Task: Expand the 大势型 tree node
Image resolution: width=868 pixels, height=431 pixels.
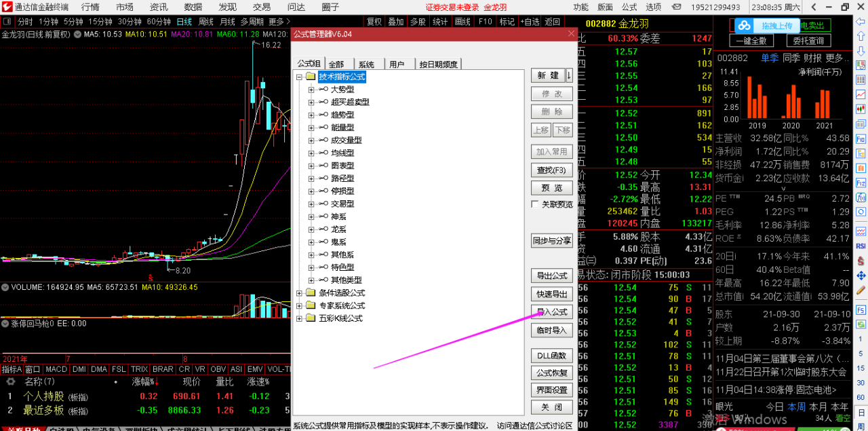Action: click(311, 90)
